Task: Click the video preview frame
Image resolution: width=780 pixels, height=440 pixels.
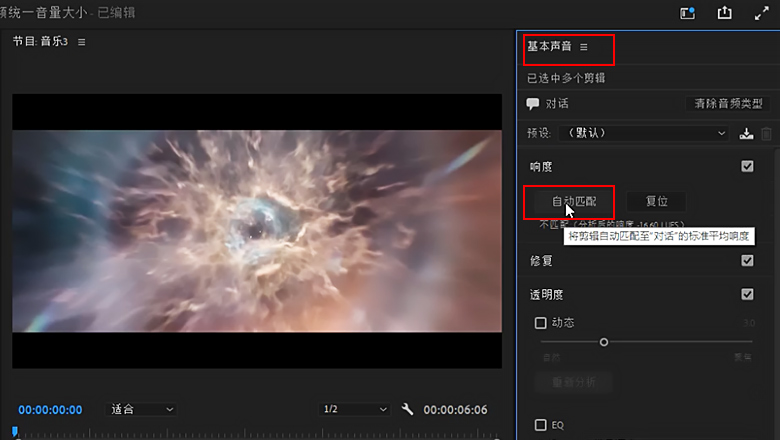Action: coord(257,231)
